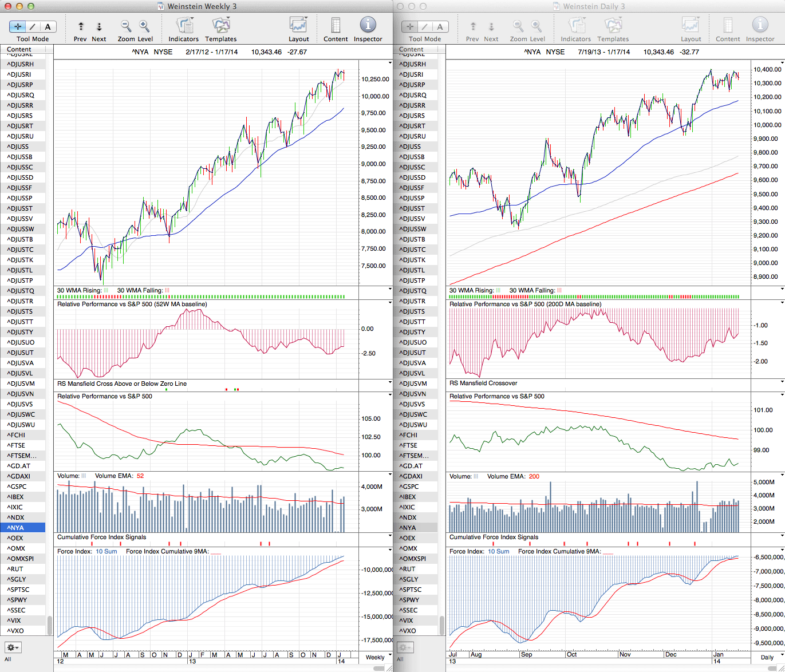This screenshot has height=672, width=785.
Task: Select the crosshair tool in Weekly window
Action: [x=18, y=26]
